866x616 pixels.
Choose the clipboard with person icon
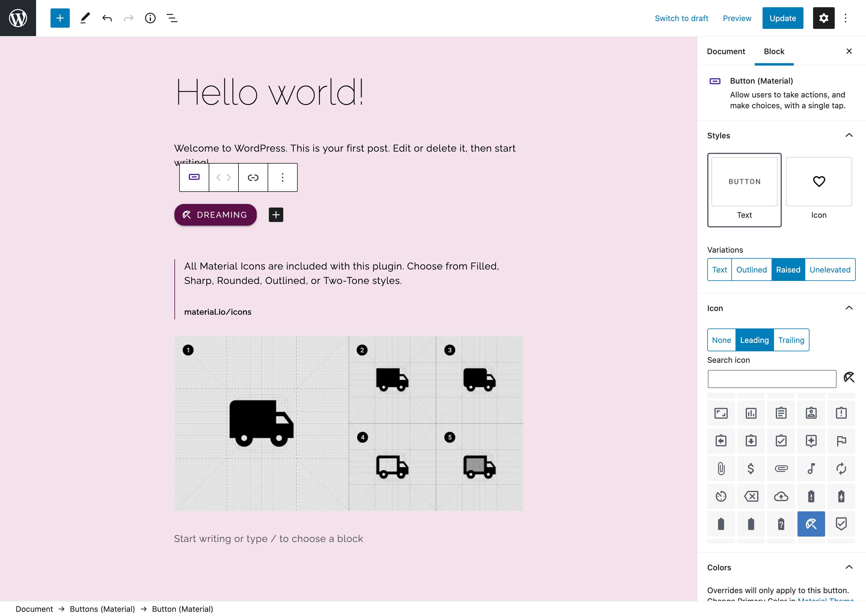811,413
